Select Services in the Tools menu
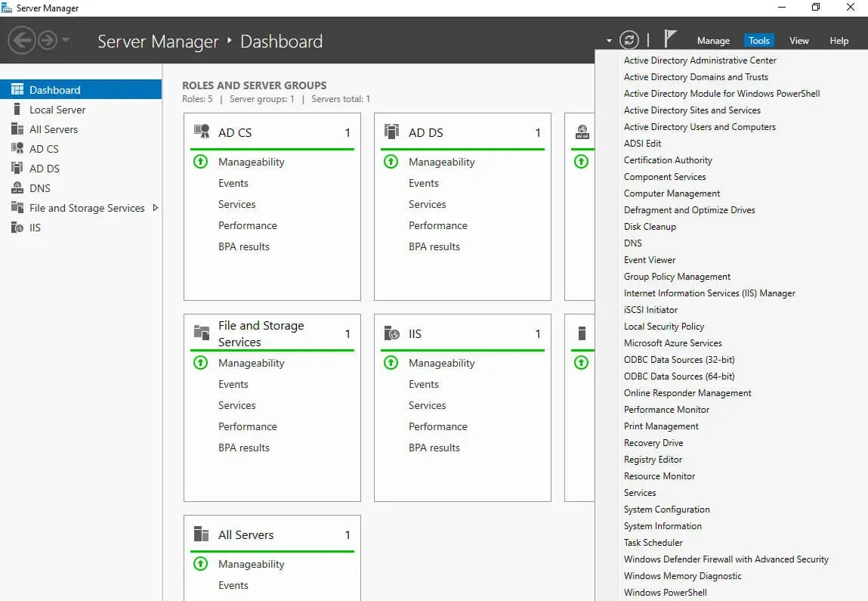868x601 pixels. [x=639, y=492]
